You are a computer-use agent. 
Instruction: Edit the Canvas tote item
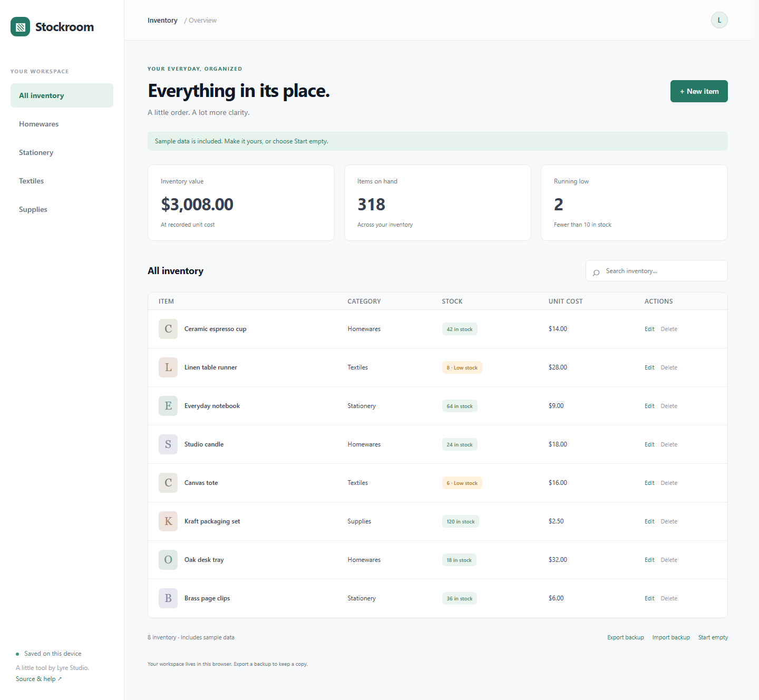click(x=649, y=483)
